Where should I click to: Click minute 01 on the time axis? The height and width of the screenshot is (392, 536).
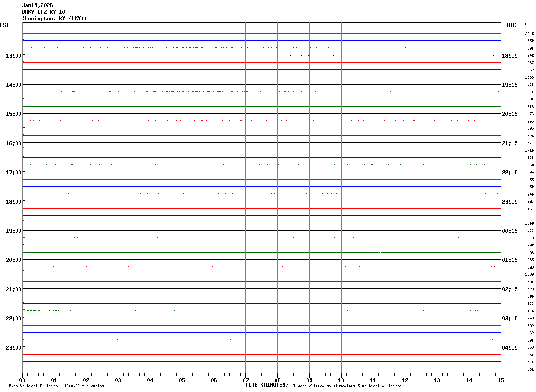tap(54, 380)
